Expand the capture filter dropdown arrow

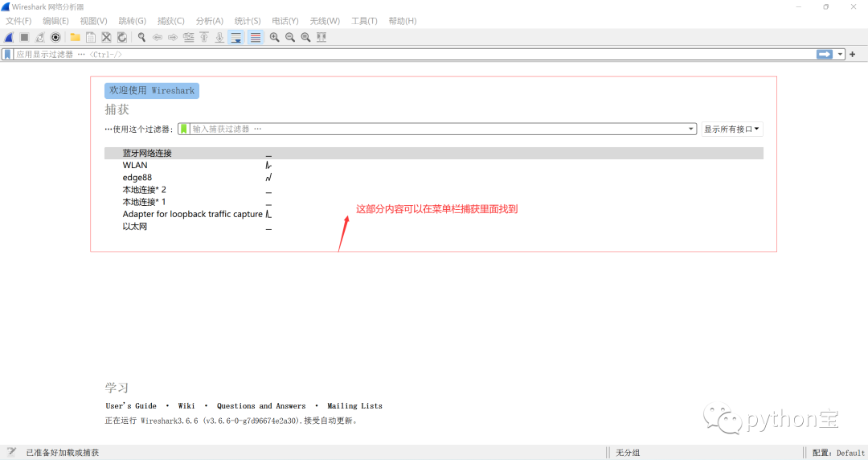(691, 129)
